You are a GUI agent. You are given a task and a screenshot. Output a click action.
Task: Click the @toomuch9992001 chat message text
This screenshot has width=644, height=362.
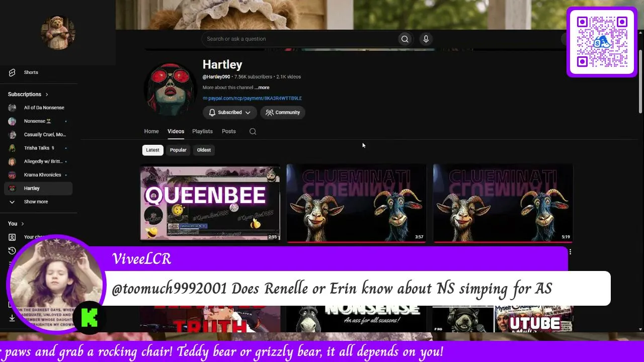(332, 289)
